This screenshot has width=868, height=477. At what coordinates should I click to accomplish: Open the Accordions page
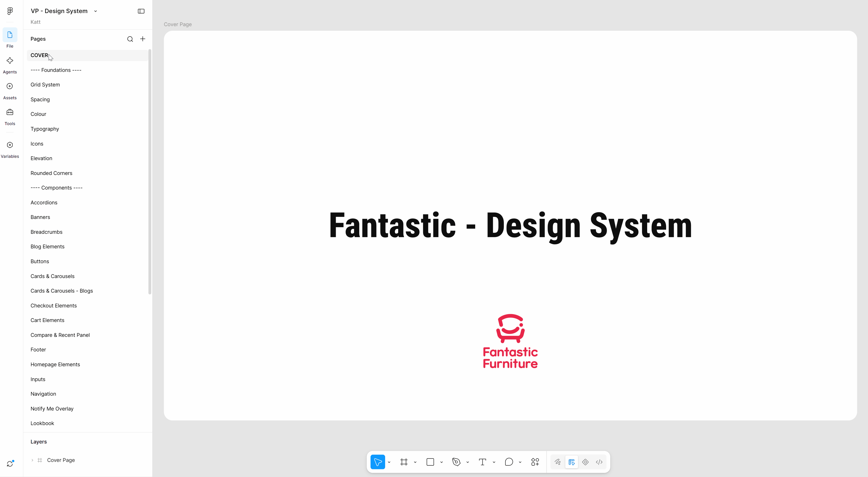click(x=87, y=203)
